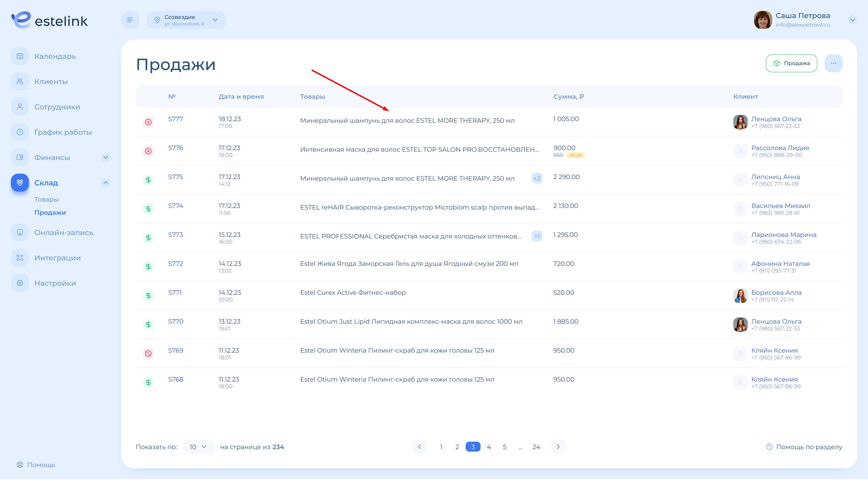The width and height of the screenshot is (868, 481).
Task: Click the estelink logo
Action: point(49,20)
